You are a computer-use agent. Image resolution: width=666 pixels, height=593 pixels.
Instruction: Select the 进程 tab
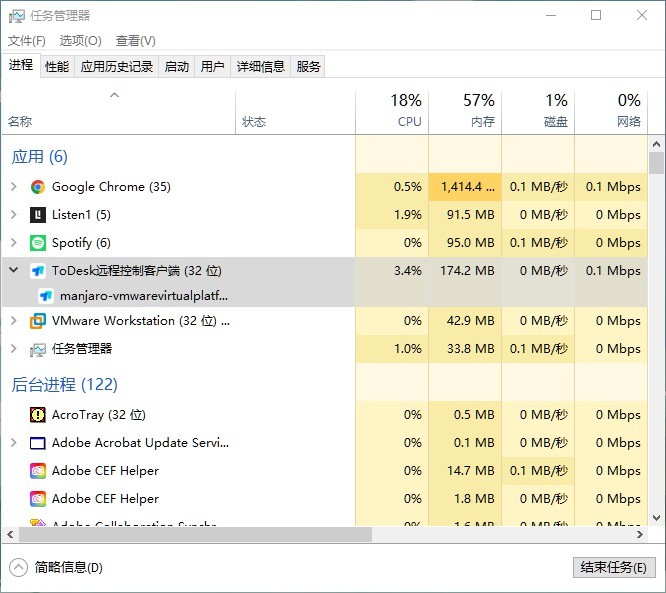[x=21, y=65]
